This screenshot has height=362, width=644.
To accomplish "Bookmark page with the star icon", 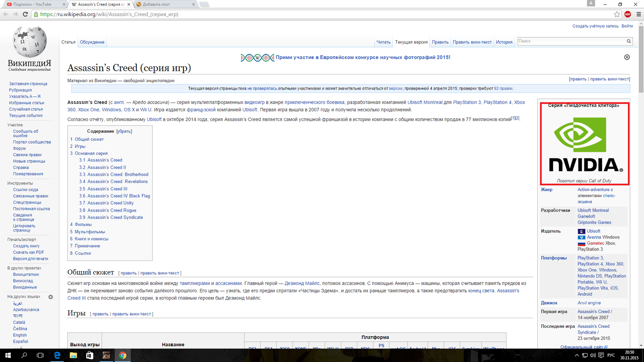I will coord(617,14).
